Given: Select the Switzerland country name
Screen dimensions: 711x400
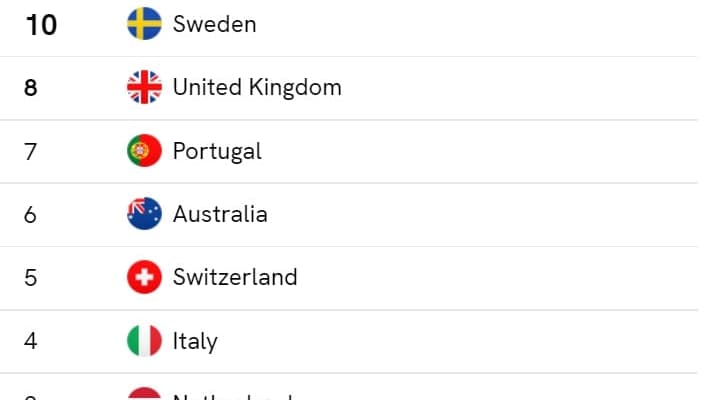Looking at the screenshot, I should click(x=235, y=277).
